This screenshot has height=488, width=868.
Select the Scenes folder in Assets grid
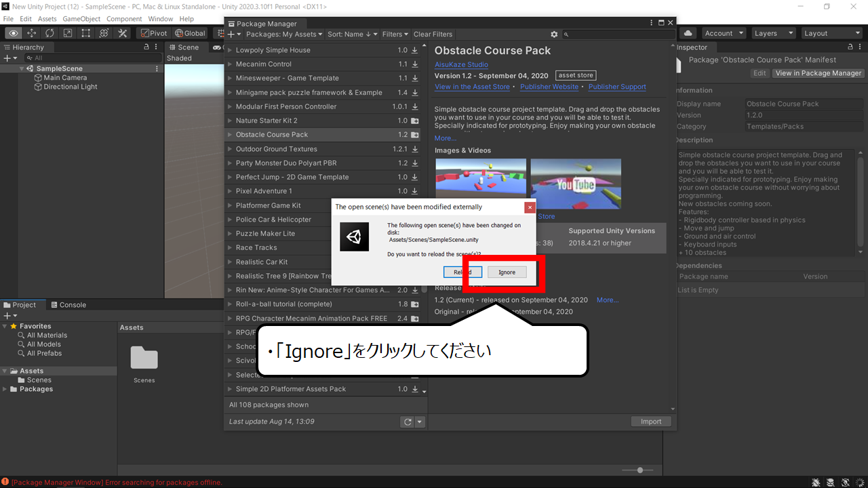[x=144, y=365]
